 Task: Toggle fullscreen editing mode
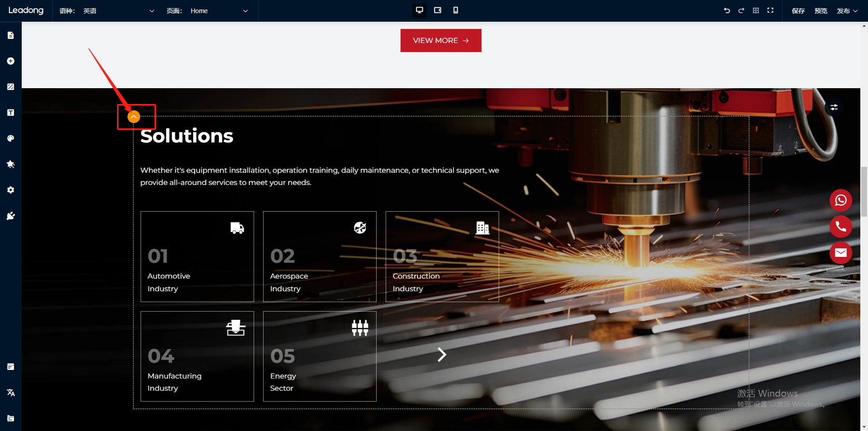770,10
